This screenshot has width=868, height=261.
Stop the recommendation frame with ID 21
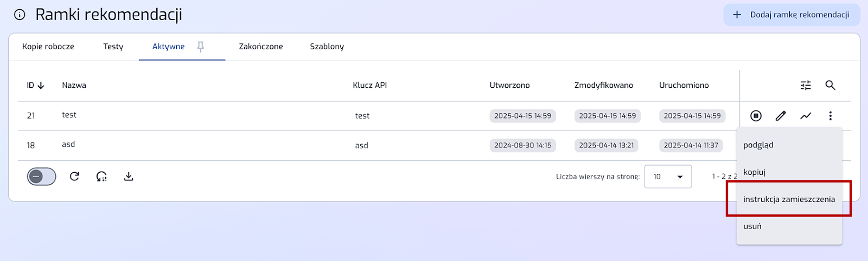pyautogui.click(x=756, y=115)
